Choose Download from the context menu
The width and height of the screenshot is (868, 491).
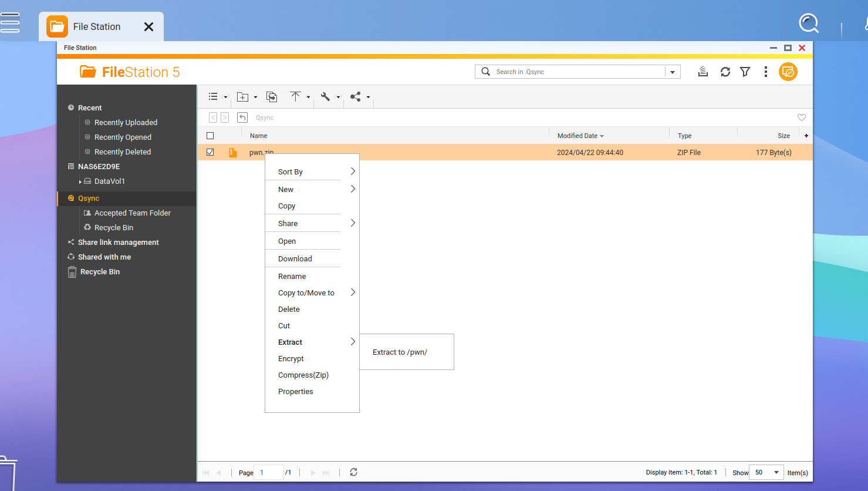[x=312, y=258]
